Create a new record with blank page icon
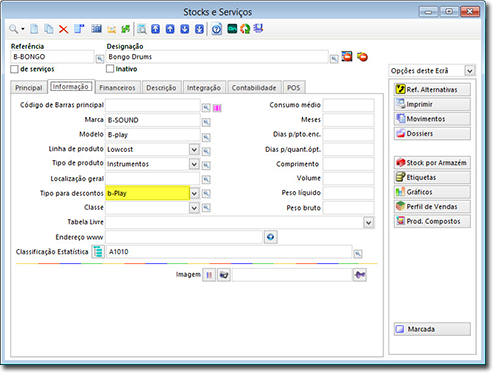Viewport: 496px width, 377px height. pyautogui.click(x=34, y=29)
